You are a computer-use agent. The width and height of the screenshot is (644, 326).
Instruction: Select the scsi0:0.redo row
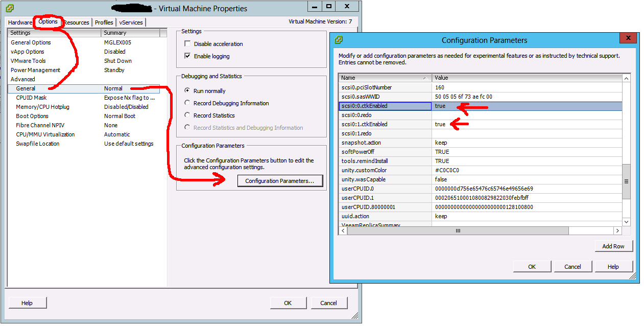[481, 115]
